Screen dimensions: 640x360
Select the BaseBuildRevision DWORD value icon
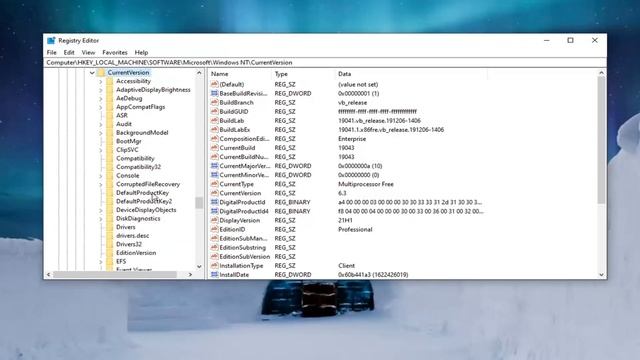pyautogui.click(x=214, y=93)
